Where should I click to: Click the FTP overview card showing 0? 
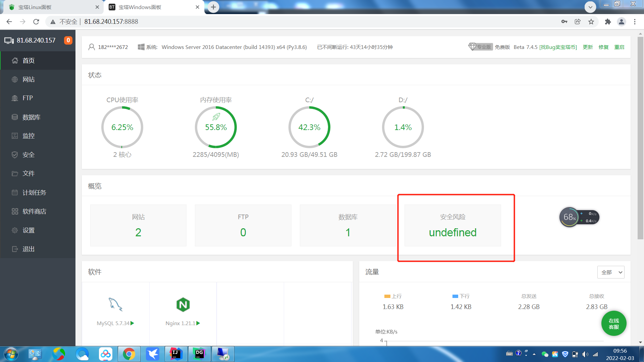click(243, 225)
